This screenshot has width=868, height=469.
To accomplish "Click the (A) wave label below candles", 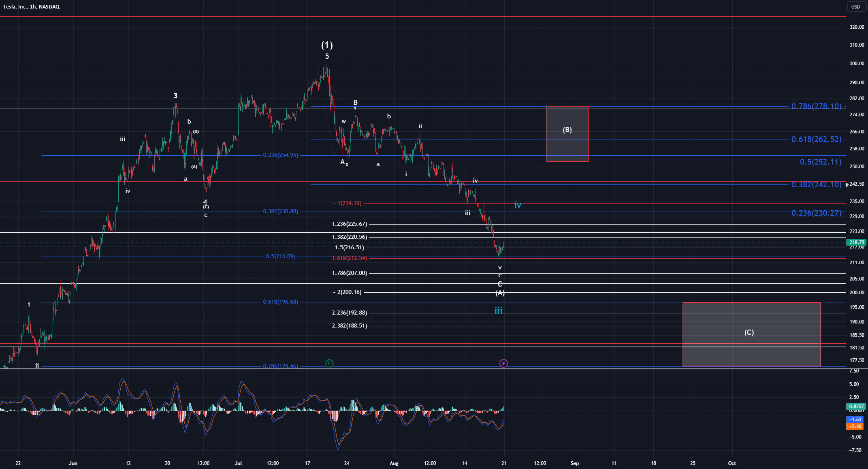I will click(x=500, y=293).
